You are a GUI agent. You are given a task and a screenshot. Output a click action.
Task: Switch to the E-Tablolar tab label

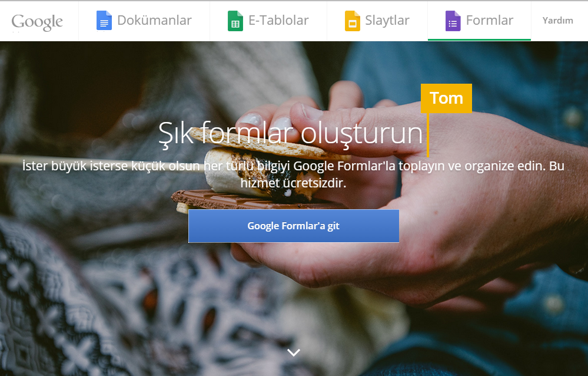pos(278,20)
